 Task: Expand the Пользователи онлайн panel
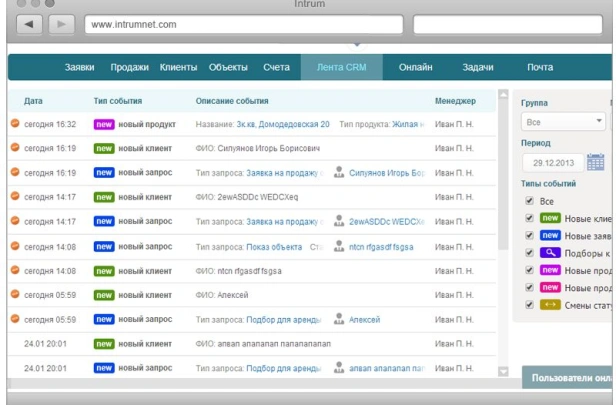pos(568,379)
